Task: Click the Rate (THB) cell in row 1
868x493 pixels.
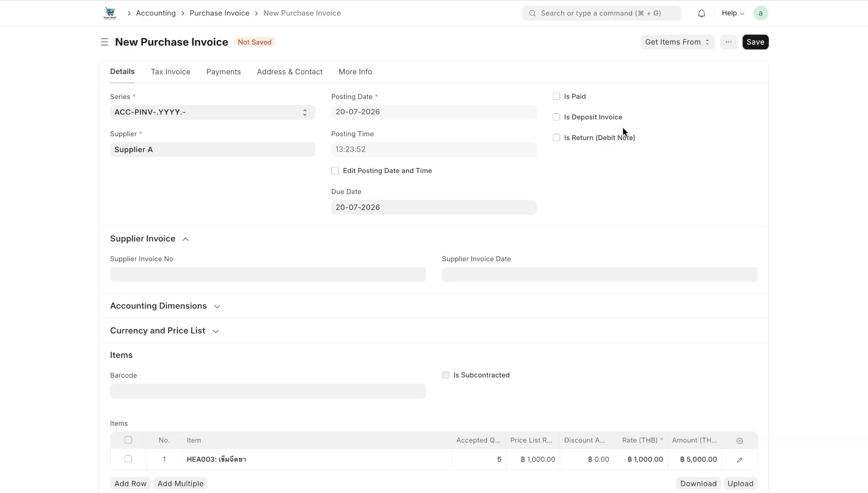Action: (640, 459)
